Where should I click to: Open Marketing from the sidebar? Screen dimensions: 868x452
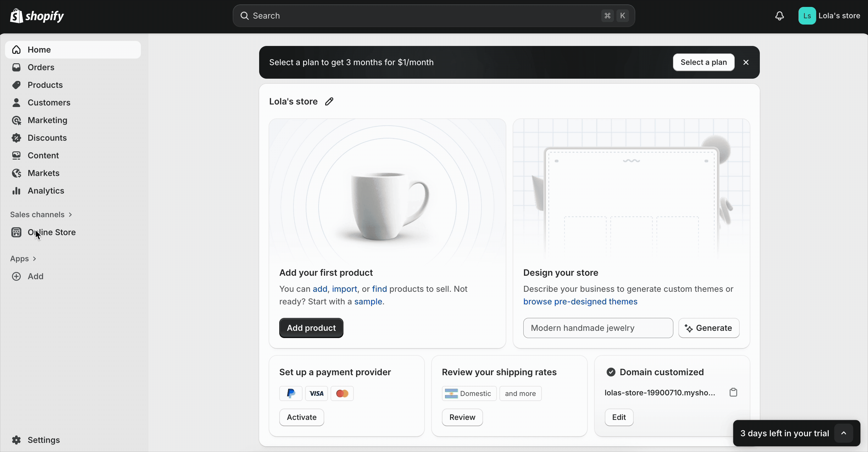click(47, 121)
